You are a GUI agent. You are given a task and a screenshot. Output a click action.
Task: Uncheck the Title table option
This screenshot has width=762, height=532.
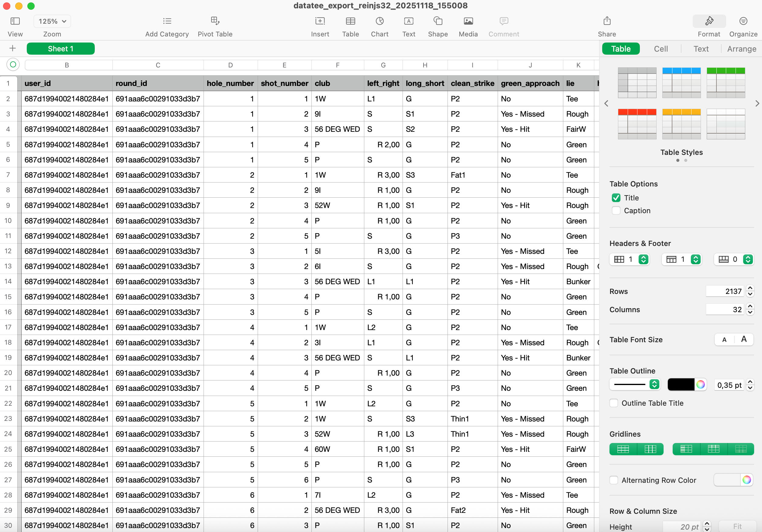[x=616, y=198]
